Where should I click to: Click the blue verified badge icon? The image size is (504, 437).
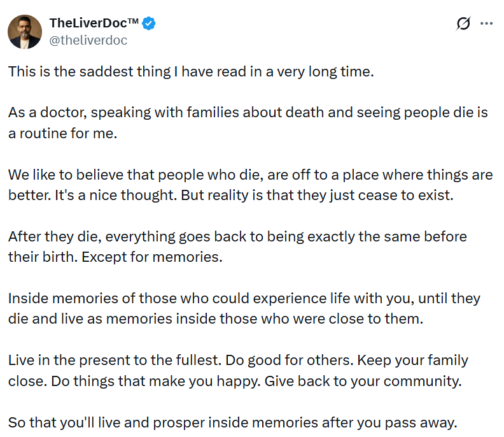pos(150,24)
